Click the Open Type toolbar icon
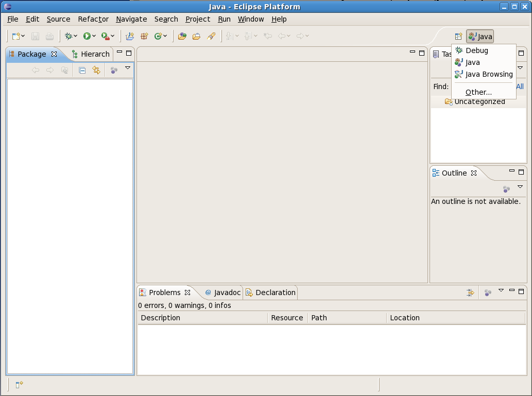This screenshot has width=532, height=396. click(181, 36)
